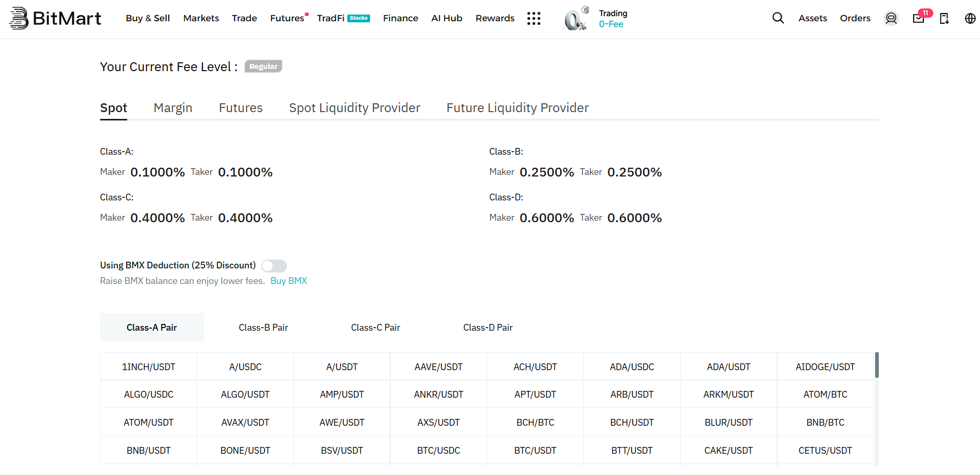980x475 pixels.
Task: Click the APT/USDT pair
Action: (x=535, y=395)
